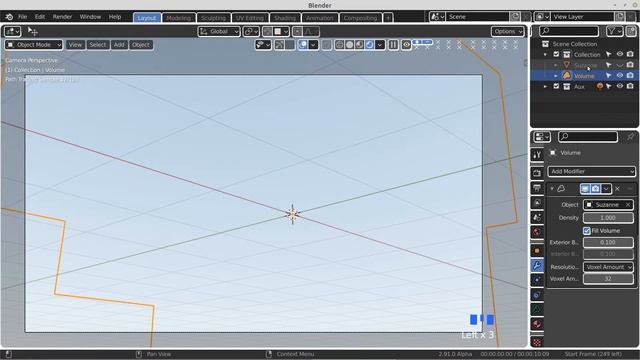Switch to the Modeling workspace tab
This screenshot has width=640, height=360.
pos(179,18)
